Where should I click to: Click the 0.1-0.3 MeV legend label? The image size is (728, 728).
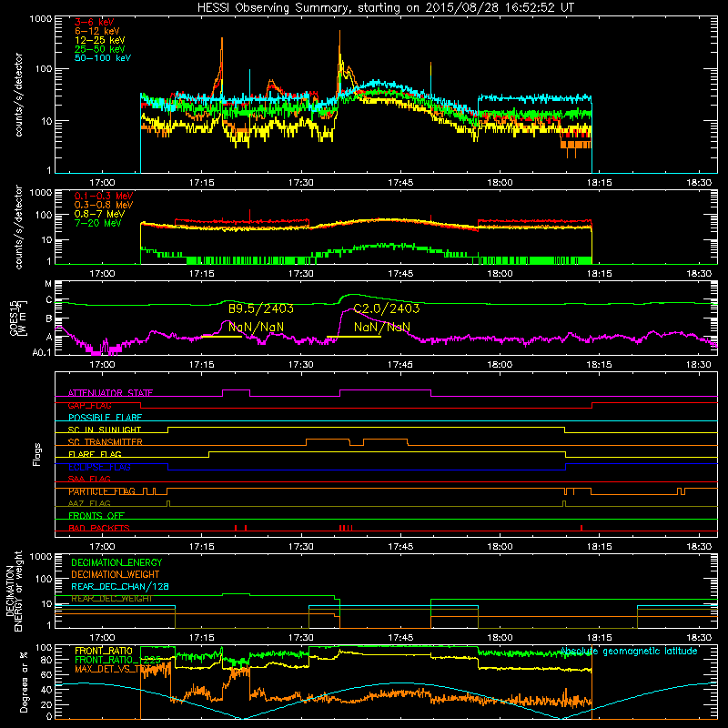[104, 196]
